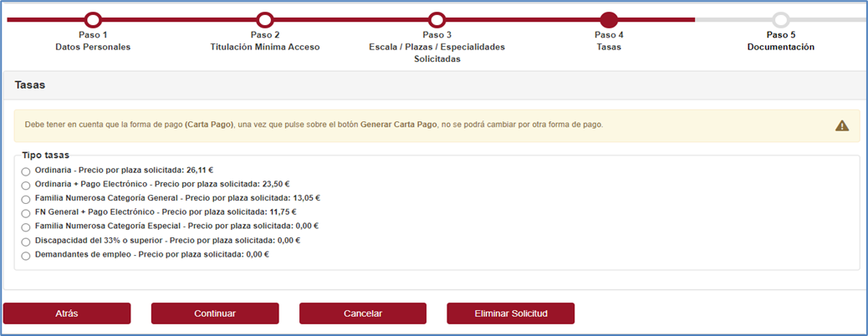Select Ordinaria 26,11 € fee option
The width and height of the screenshot is (868, 336).
26,171
